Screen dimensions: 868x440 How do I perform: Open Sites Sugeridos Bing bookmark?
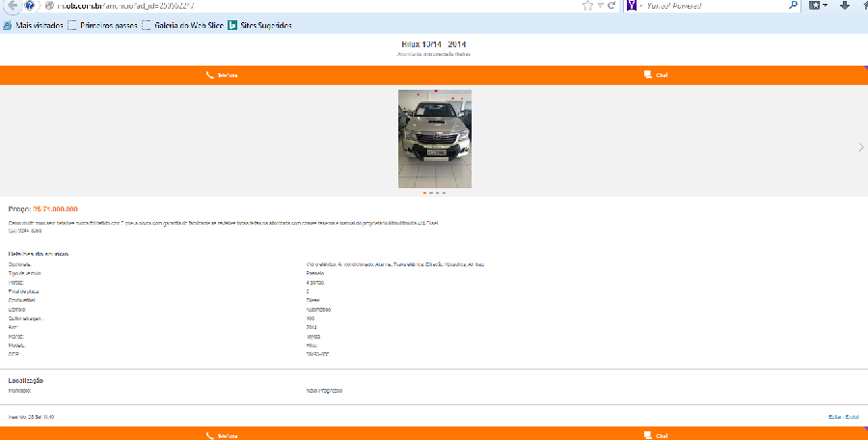[x=260, y=25]
